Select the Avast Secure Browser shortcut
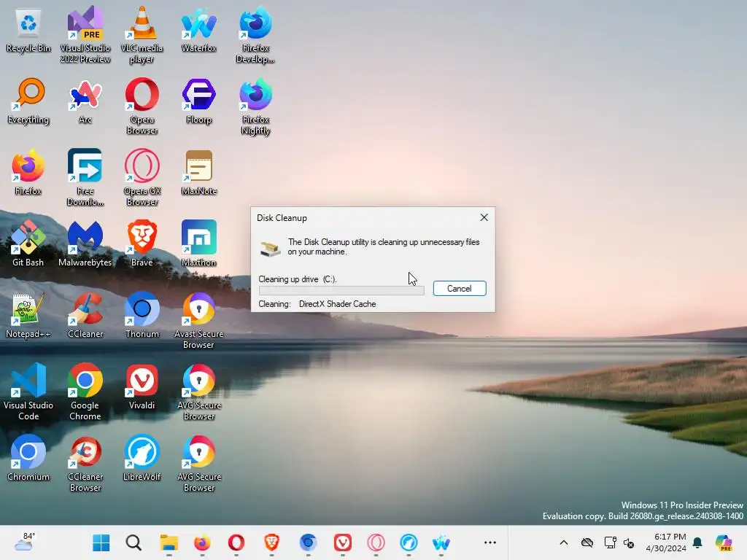This screenshot has width=747, height=560. [199, 321]
